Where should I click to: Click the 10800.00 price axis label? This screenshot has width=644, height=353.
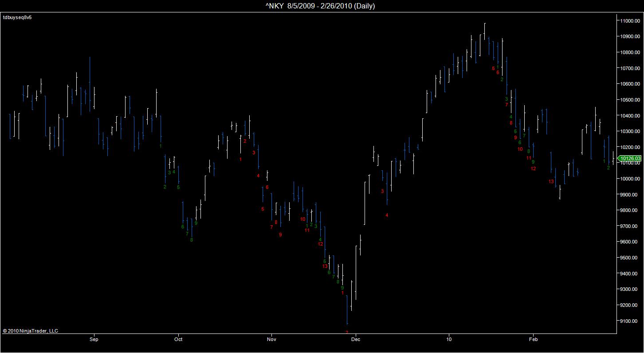click(630, 52)
